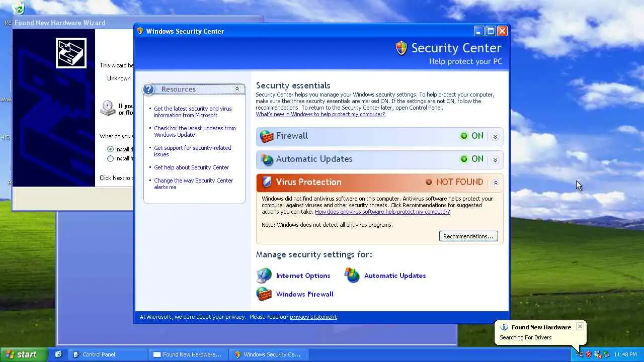Click the Unknown device text in wizard
The height and width of the screenshot is (362, 644).
click(x=119, y=78)
